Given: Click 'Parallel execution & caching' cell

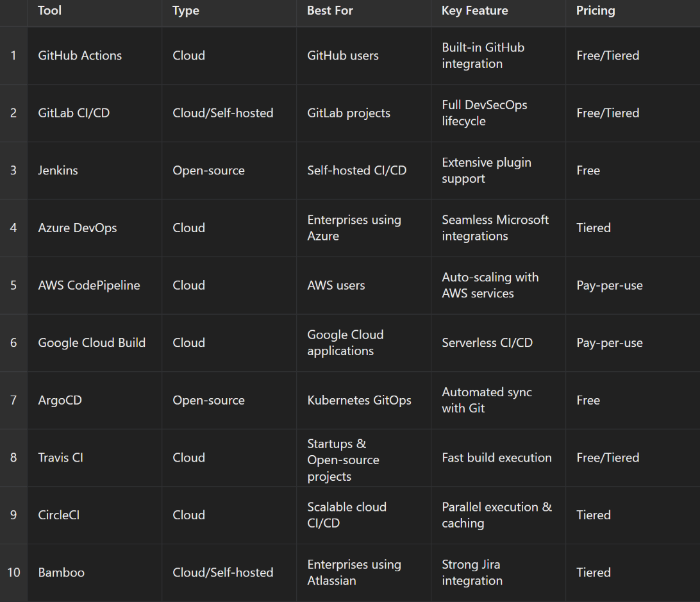Looking at the screenshot, I should 497,515.
